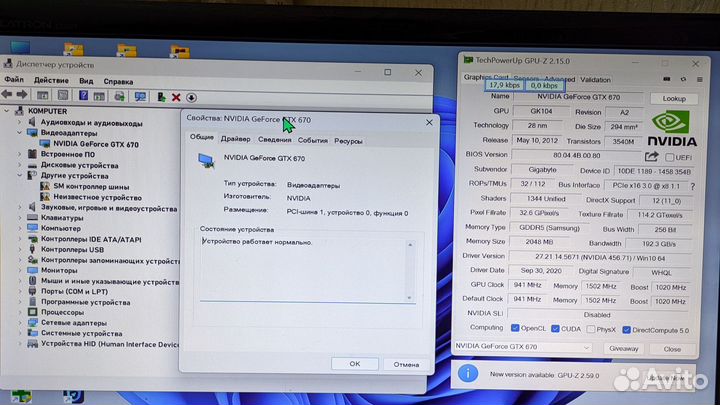Expand the Процессоры node

[19, 312]
